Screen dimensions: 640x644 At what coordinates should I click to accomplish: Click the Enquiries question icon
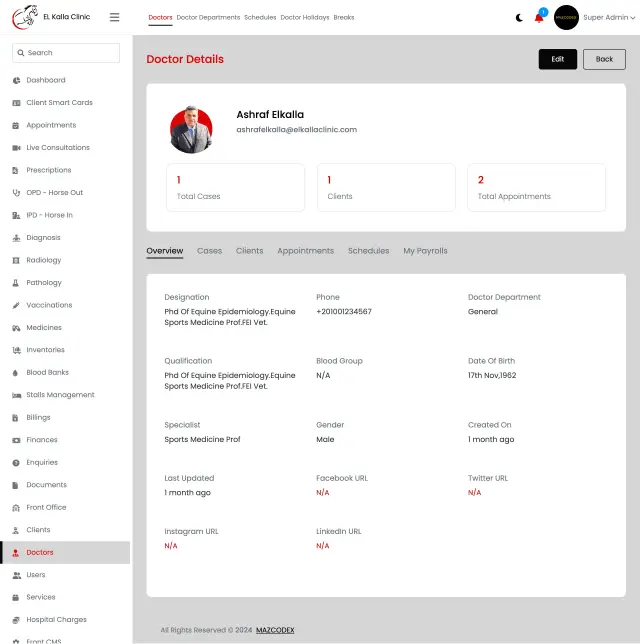(x=16, y=463)
